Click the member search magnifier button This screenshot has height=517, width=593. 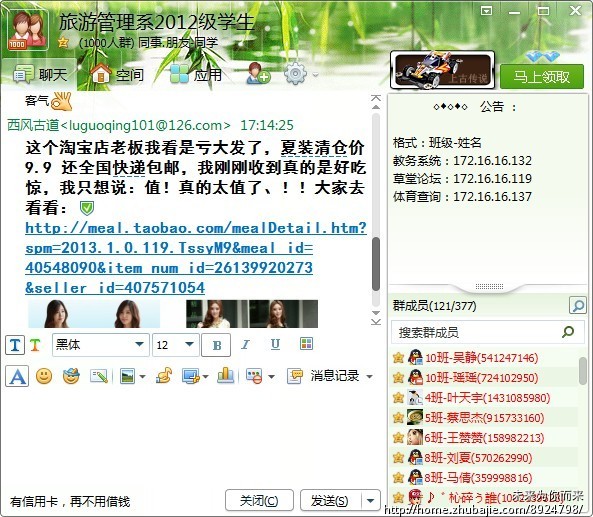click(577, 305)
